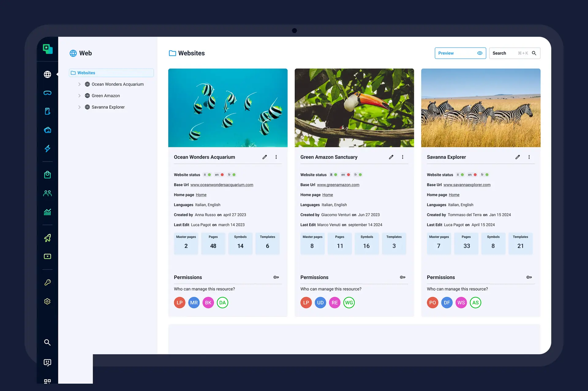Select Websites in the Web navigation panel
This screenshot has width=588, height=391.
click(x=86, y=73)
